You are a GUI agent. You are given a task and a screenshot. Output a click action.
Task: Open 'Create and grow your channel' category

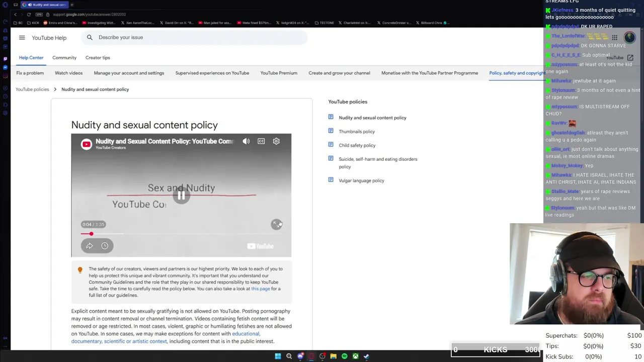pos(339,73)
